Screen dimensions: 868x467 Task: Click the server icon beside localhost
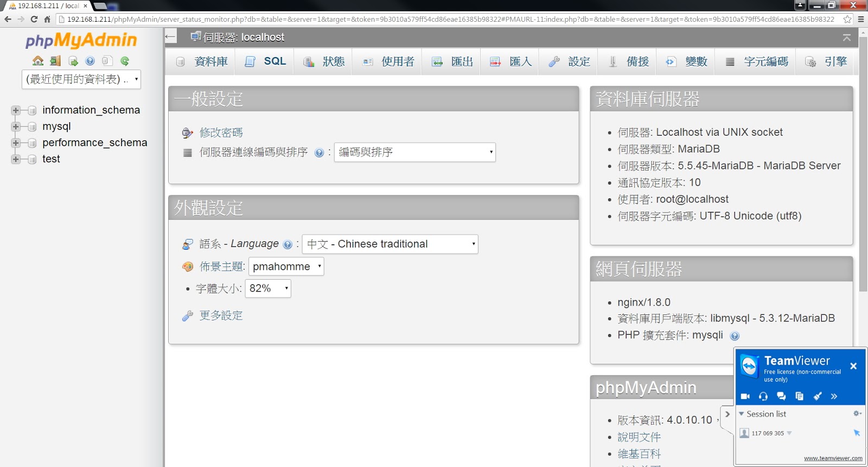[x=196, y=36]
